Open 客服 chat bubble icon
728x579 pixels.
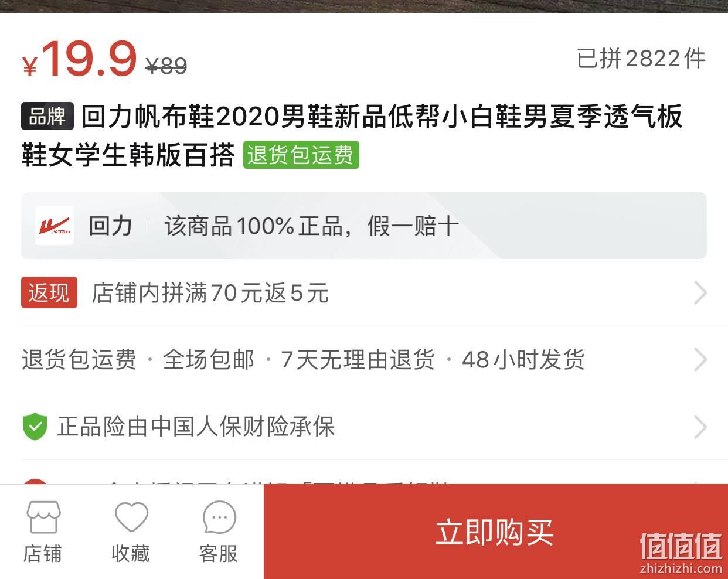point(219,517)
